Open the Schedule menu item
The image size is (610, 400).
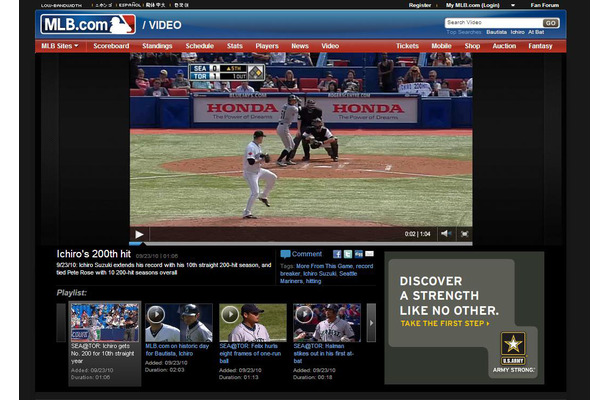pyautogui.click(x=200, y=46)
